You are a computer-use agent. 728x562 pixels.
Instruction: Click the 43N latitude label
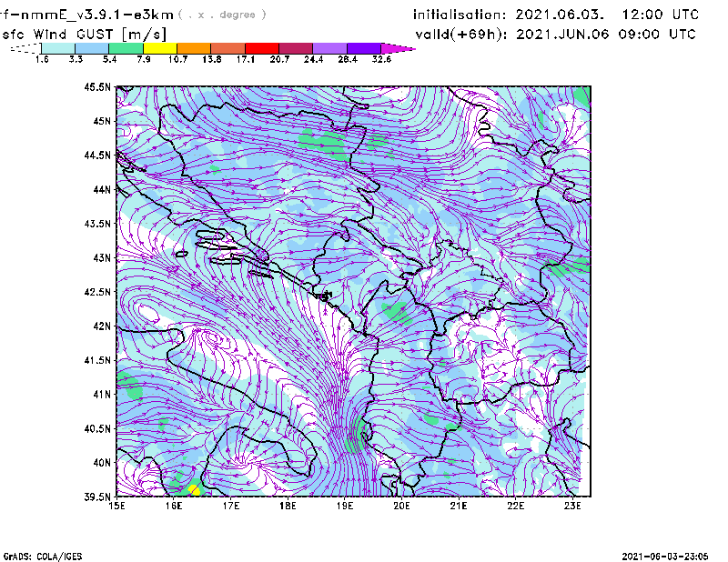pos(102,257)
